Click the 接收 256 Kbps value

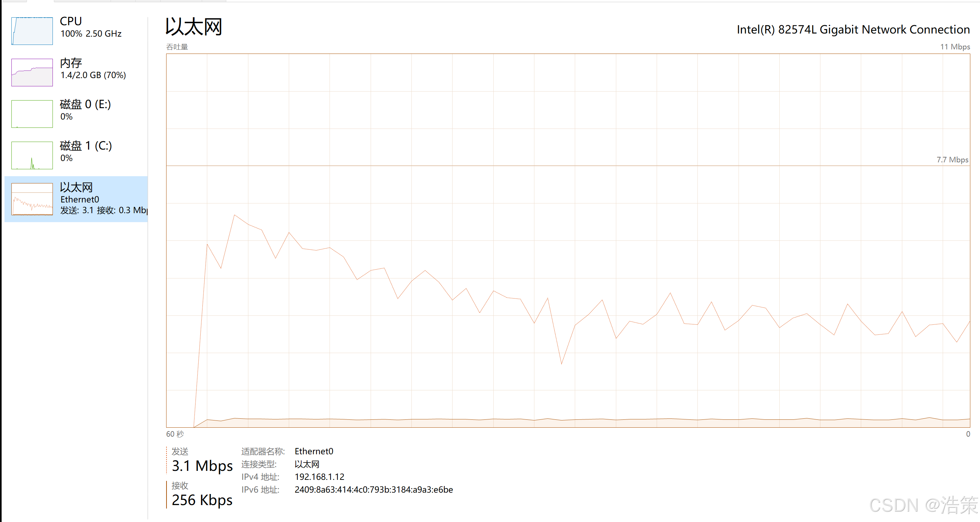click(202, 500)
